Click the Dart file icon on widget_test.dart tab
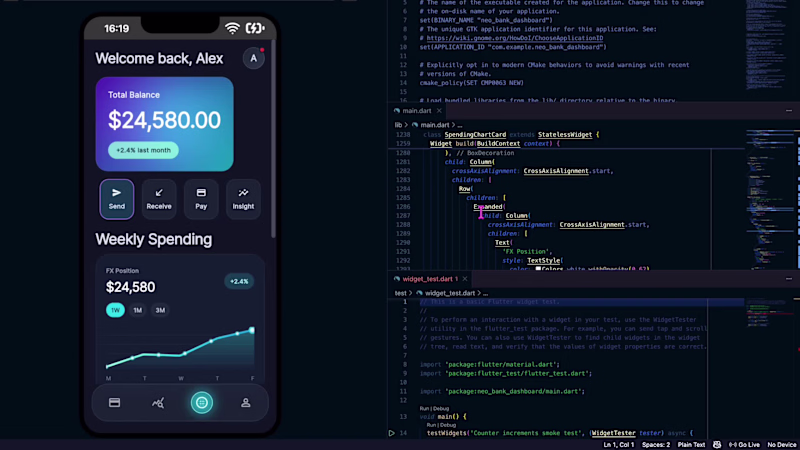800x450 pixels. [396, 279]
